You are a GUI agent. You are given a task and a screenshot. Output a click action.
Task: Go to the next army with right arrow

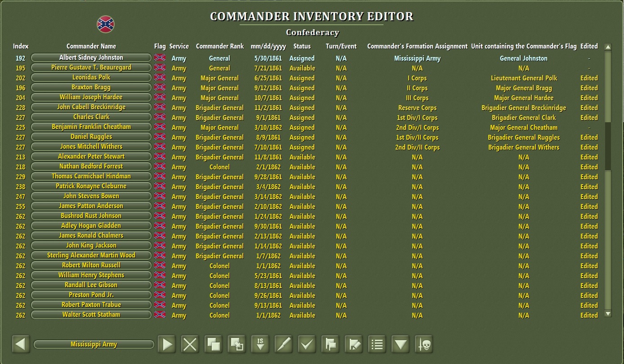[x=167, y=345]
